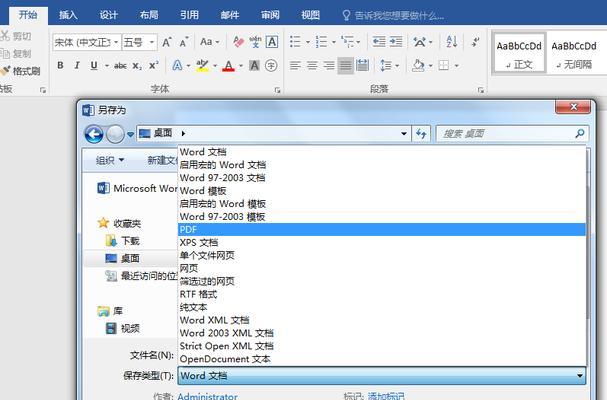Apply superscript formatting

click(x=154, y=65)
